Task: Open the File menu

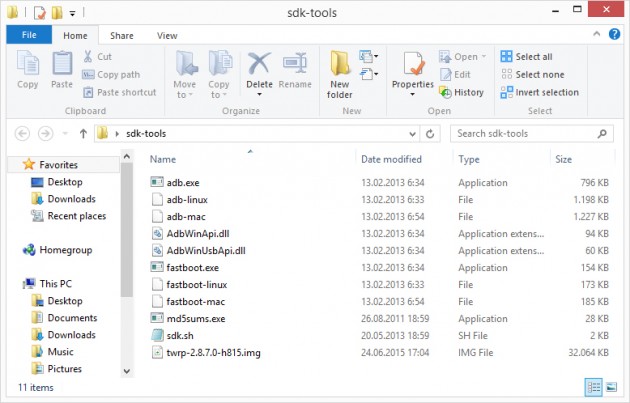Action: coord(29,35)
